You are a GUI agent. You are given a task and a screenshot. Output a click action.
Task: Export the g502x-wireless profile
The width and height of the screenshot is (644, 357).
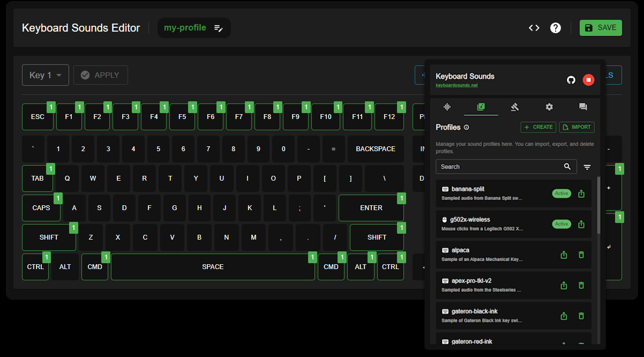[581, 224]
